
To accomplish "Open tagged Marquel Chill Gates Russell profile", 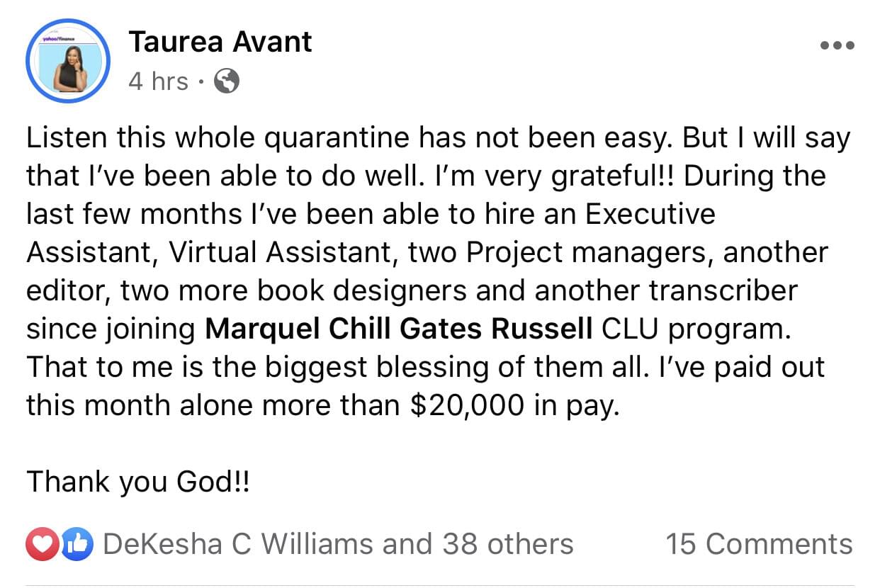I will tap(399, 329).
